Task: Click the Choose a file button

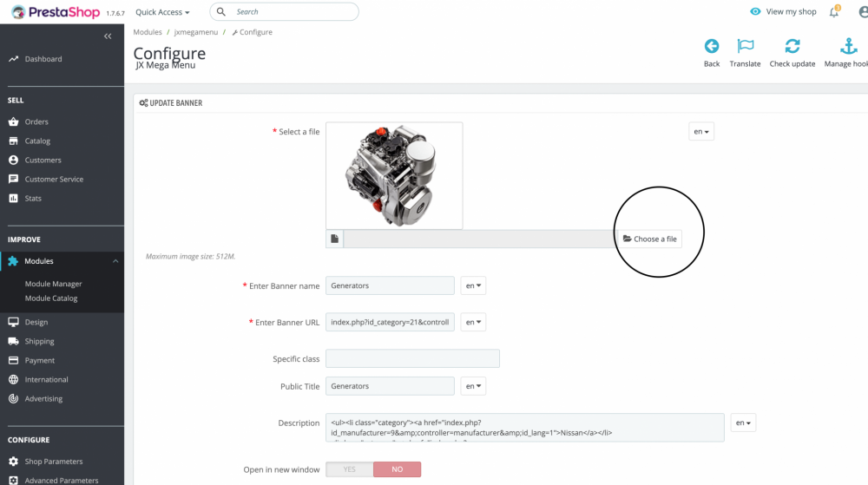Action: tap(650, 239)
